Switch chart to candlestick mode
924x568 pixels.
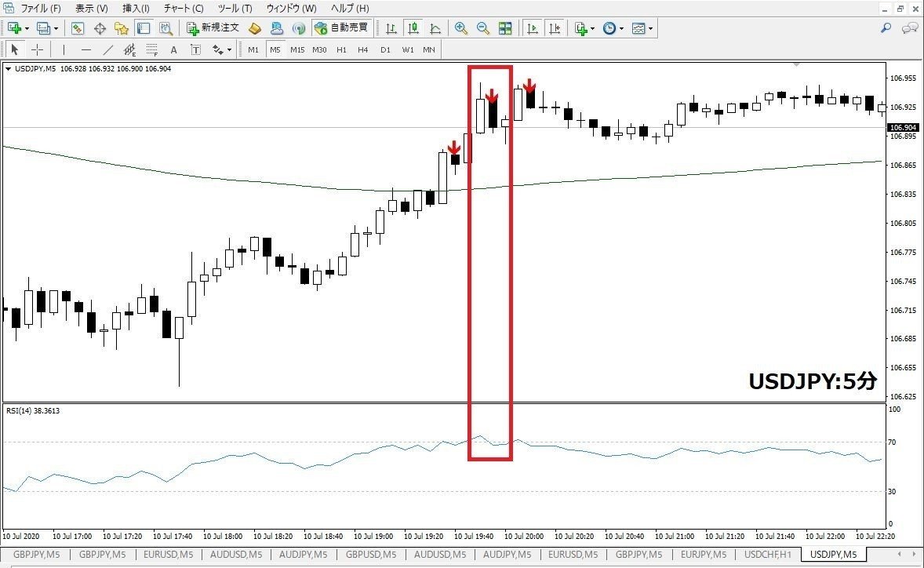coord(413,27)
